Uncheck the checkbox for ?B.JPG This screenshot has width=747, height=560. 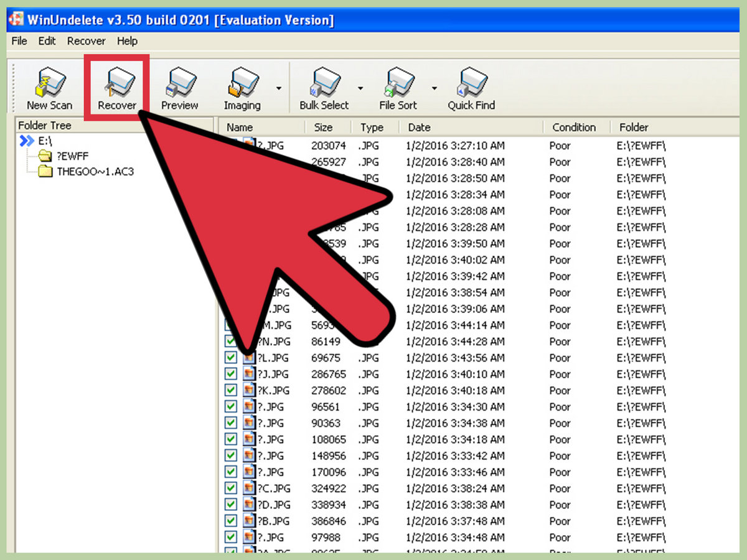click(x=231, y=520)
